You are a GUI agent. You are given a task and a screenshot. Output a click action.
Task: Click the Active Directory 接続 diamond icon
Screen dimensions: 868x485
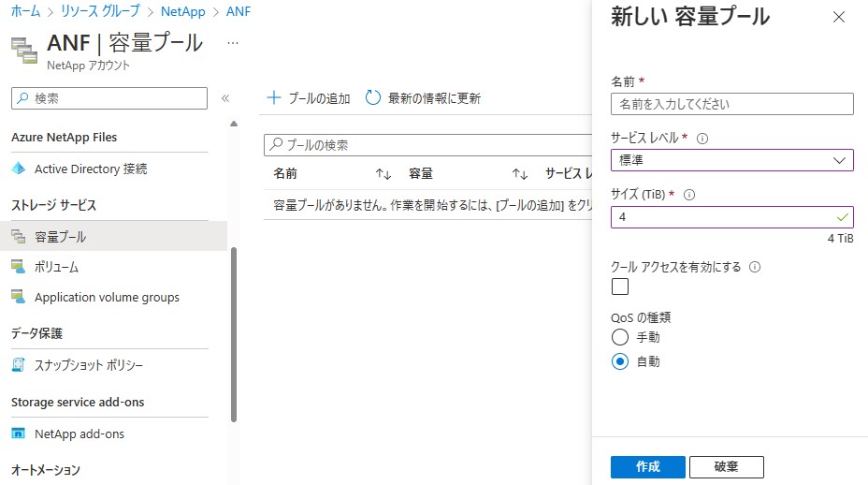pyautogui.click(x=19, y=169)
